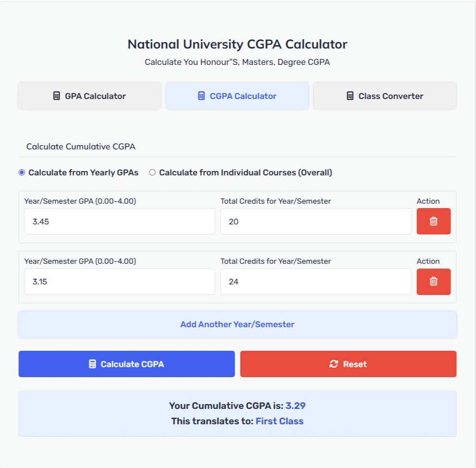The image size is (476, 468).
Task: Focus the GPA field containing 3.45
Action: click(120, 222)
